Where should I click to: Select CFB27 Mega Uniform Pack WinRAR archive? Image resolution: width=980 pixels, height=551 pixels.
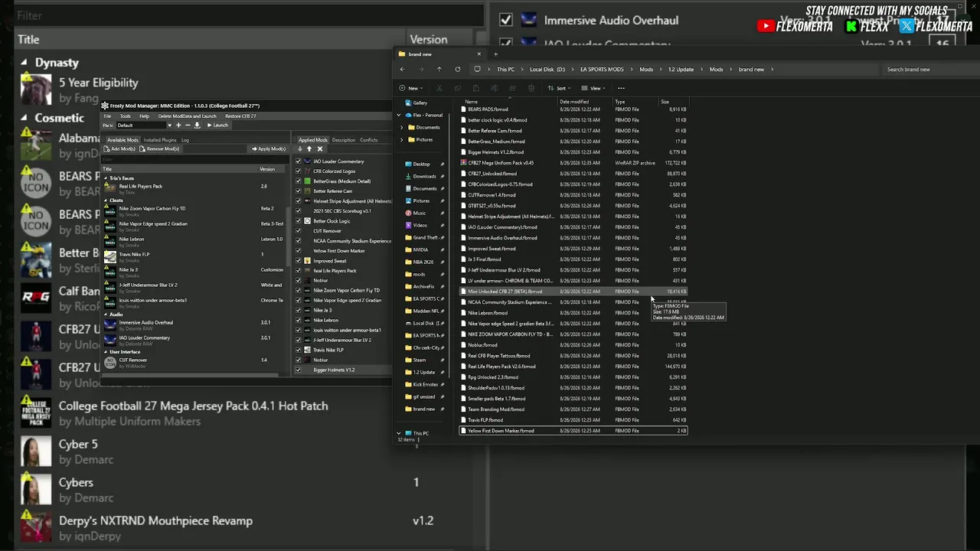pos(573,163)
